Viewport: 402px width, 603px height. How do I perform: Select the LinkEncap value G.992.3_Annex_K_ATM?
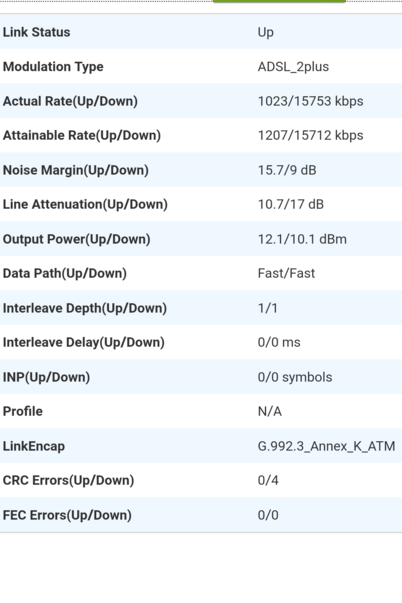[x=326, y=446]
